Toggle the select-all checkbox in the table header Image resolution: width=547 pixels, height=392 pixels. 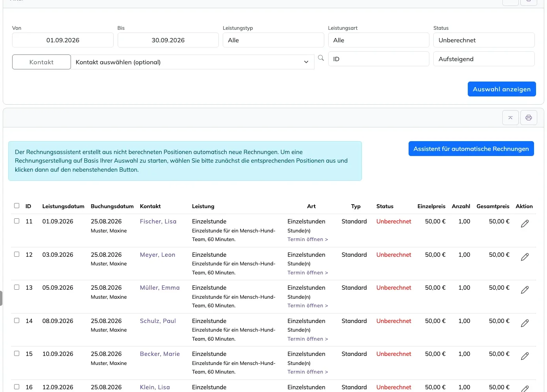[16, 205]
